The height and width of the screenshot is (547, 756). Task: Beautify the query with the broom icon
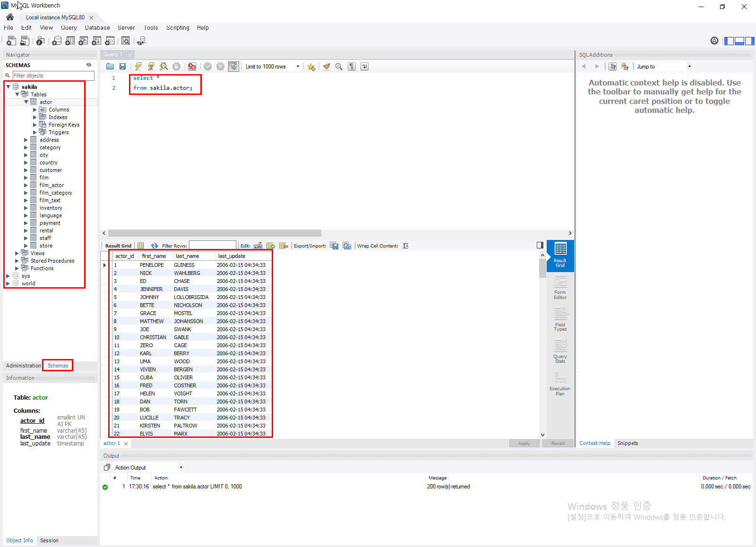[x=326, y=67]
